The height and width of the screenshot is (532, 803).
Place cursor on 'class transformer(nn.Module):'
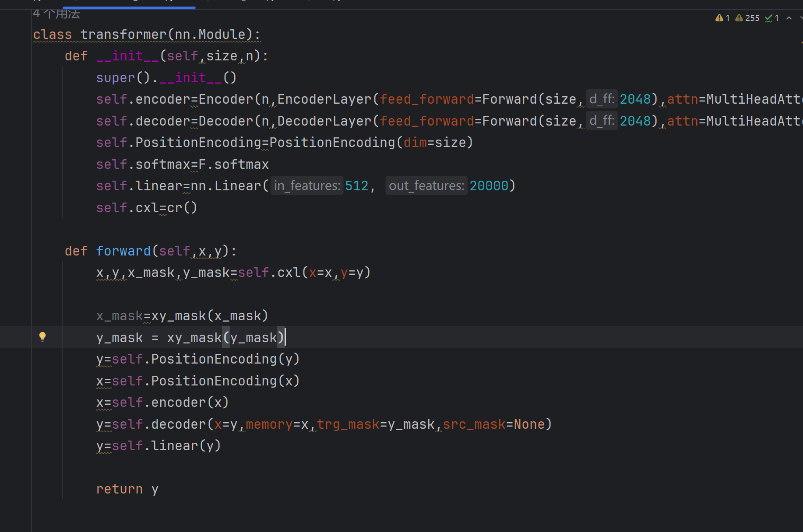click(147, 35)
